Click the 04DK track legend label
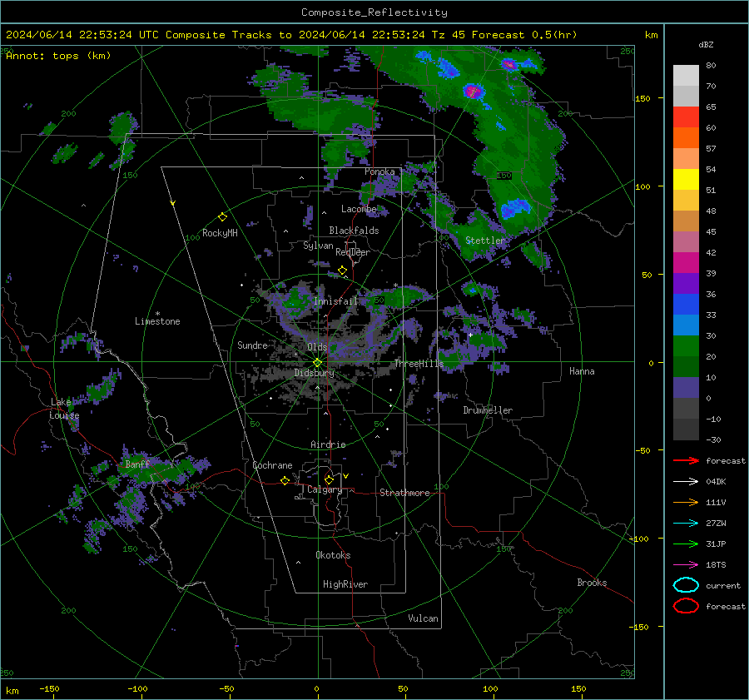This screenshot has height=700, width=749. (x=716, y=481)
